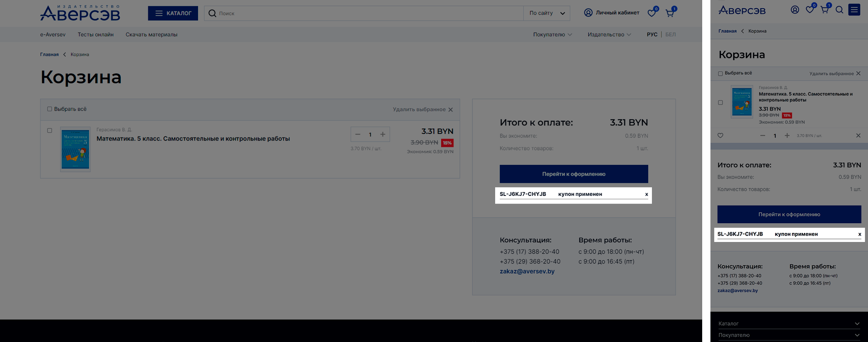The height and width of the screenshot is (342, 868).
Task: Toggle desktop "Выбрать всё" checkbox
Action: click(x=49, y=109)
